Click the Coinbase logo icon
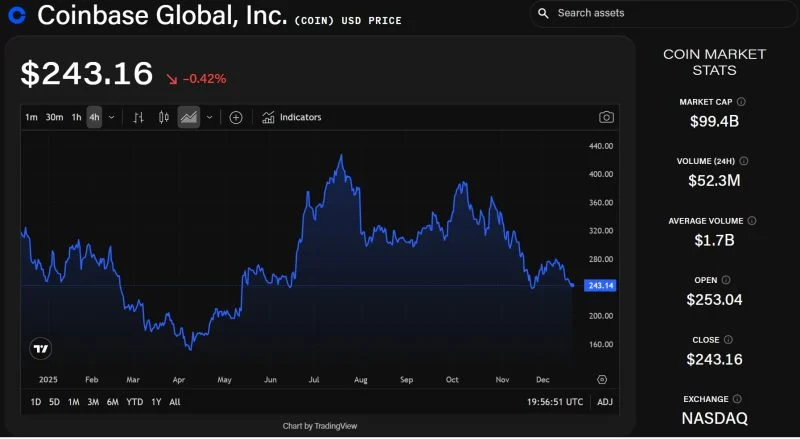800x439 pixels. 17,16
